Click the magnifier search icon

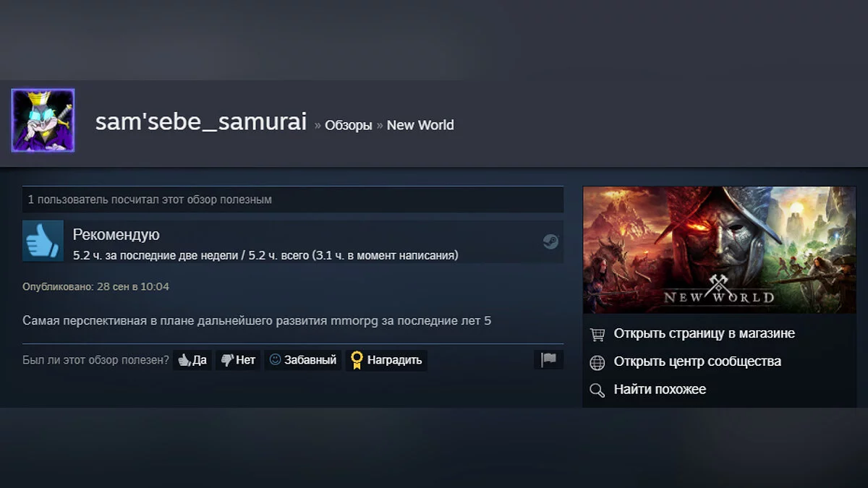point(597,390)
